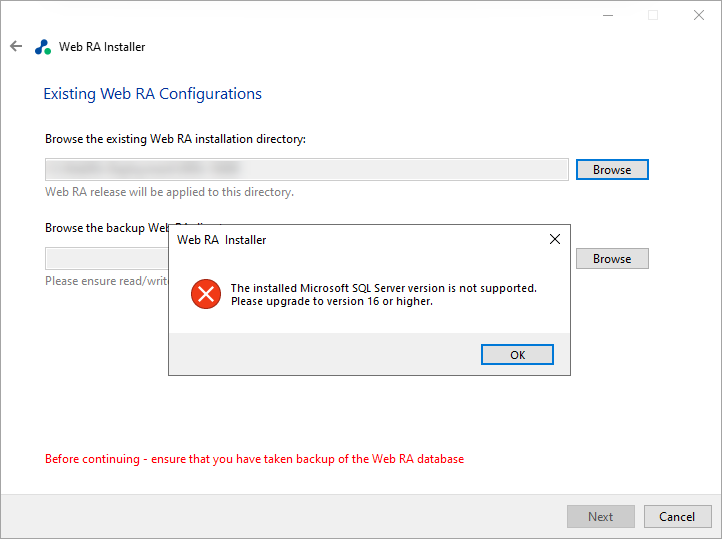Browse for the backup directory

click(612, 259)
